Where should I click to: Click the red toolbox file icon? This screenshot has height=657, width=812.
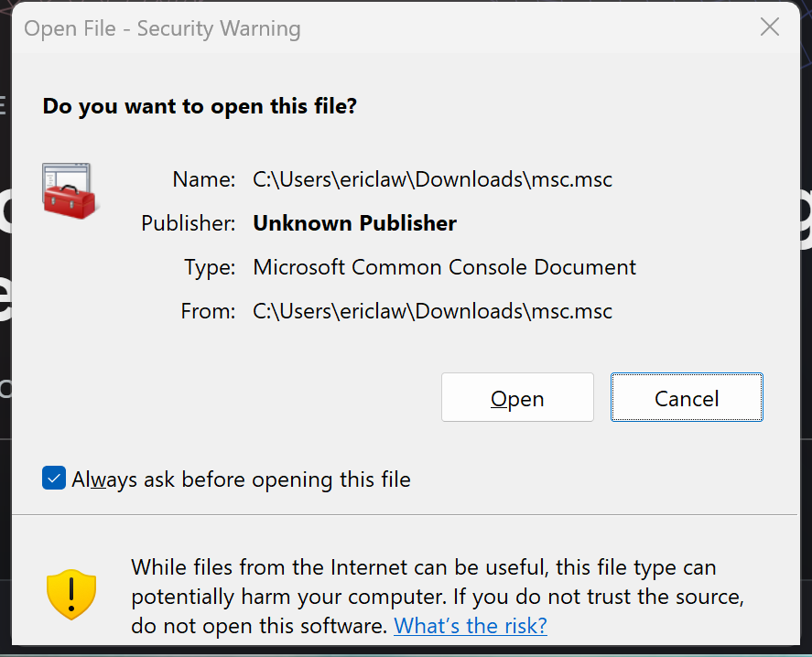pos(70,190)
